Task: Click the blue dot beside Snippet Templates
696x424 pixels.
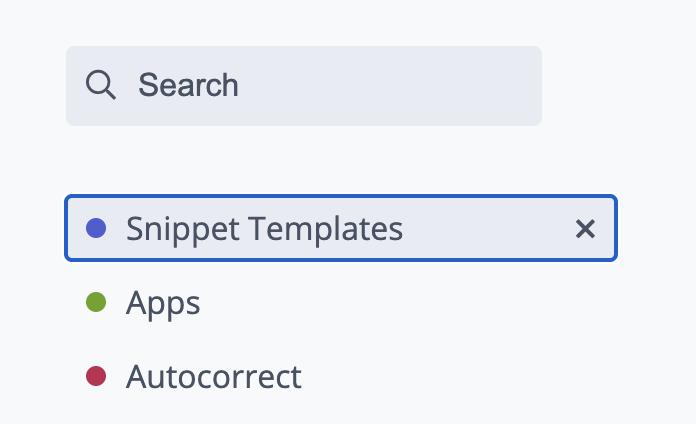Action: 96,228
